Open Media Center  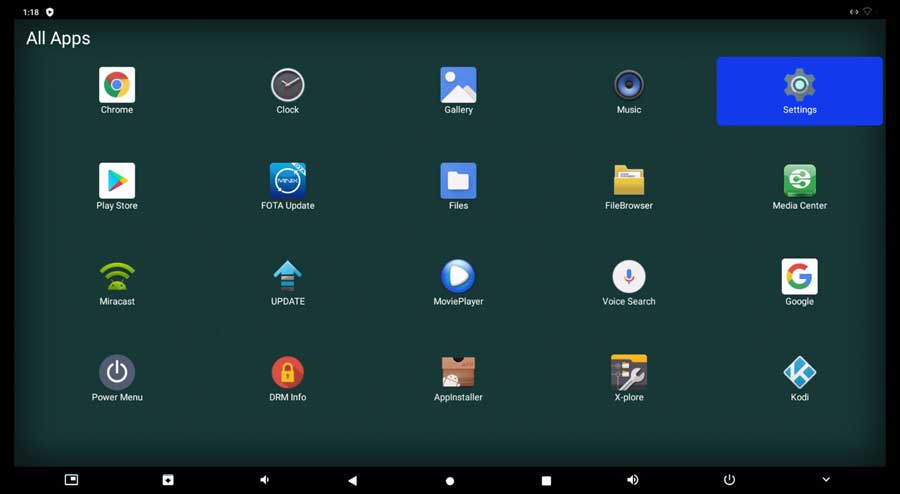[800, 186]
